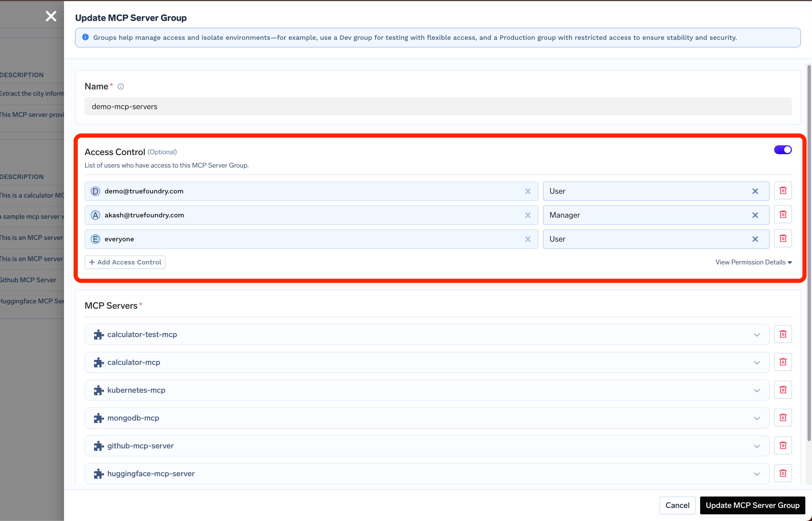The height and width of the screenshot is (521, 812).
Task: Click the D avatar for demo@truefoundry.com
Action: point(95,191)
